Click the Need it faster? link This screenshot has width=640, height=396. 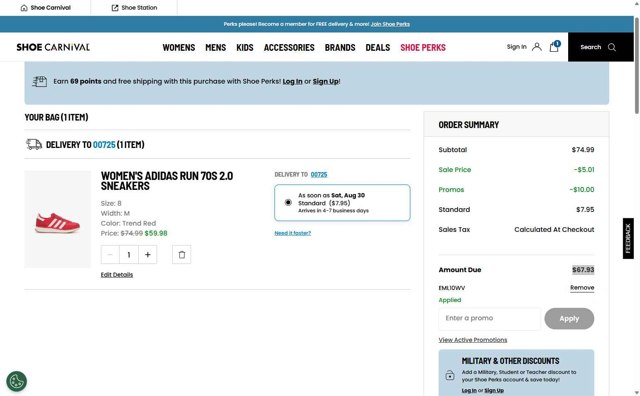(x=293, y=233)
